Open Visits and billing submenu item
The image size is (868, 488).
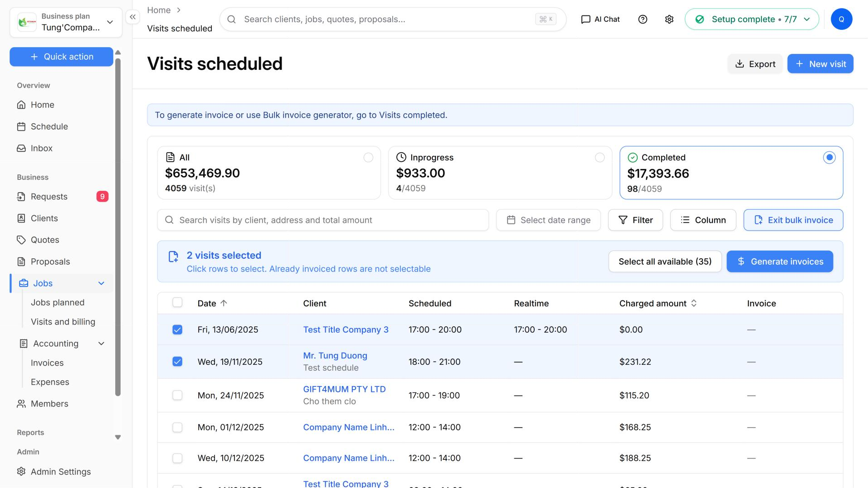[x=63, y=322]
